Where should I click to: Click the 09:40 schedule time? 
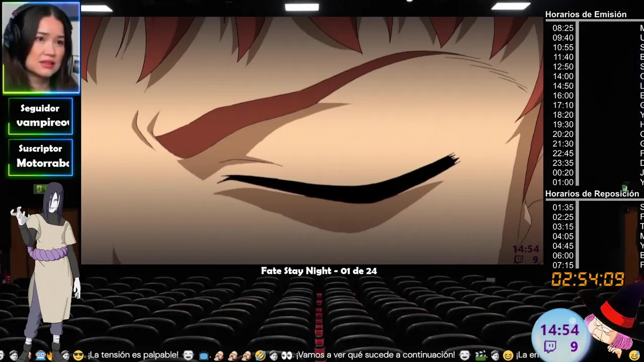[563, 38]
